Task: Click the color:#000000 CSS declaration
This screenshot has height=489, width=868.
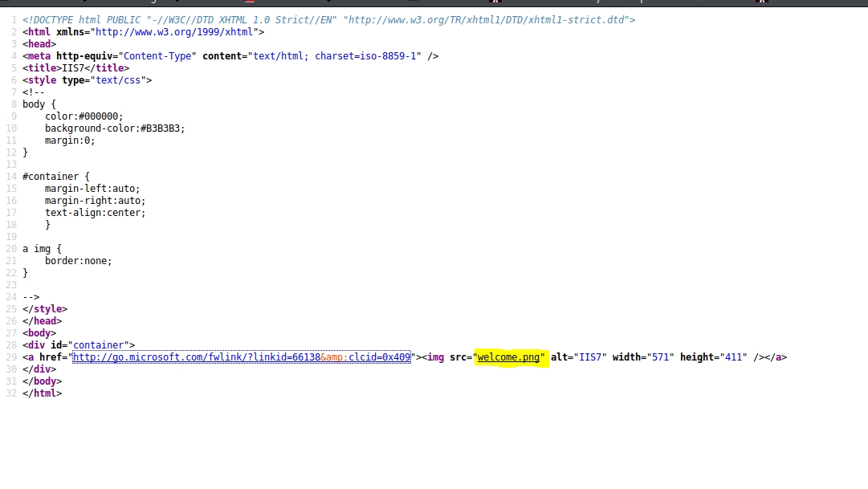Action: (x=84, y=116)
